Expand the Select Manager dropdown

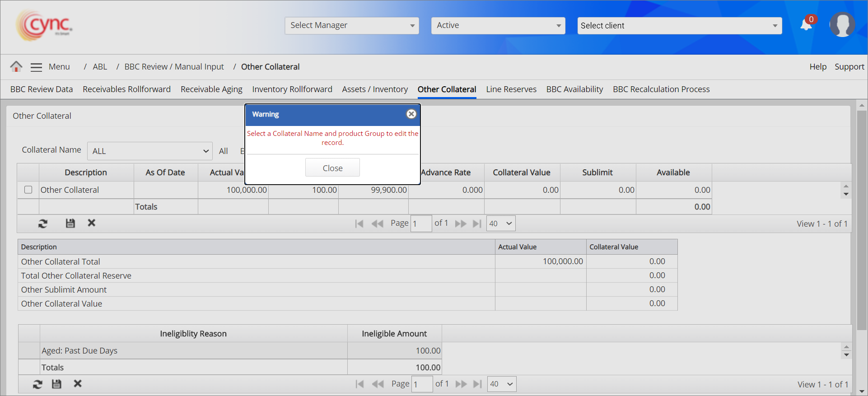coord(352,26)
